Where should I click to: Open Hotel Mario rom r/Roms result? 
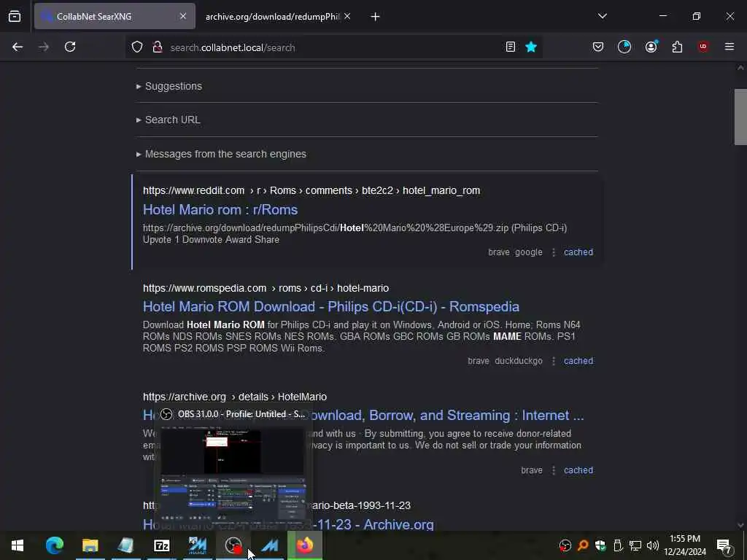(x=220, y=209)
